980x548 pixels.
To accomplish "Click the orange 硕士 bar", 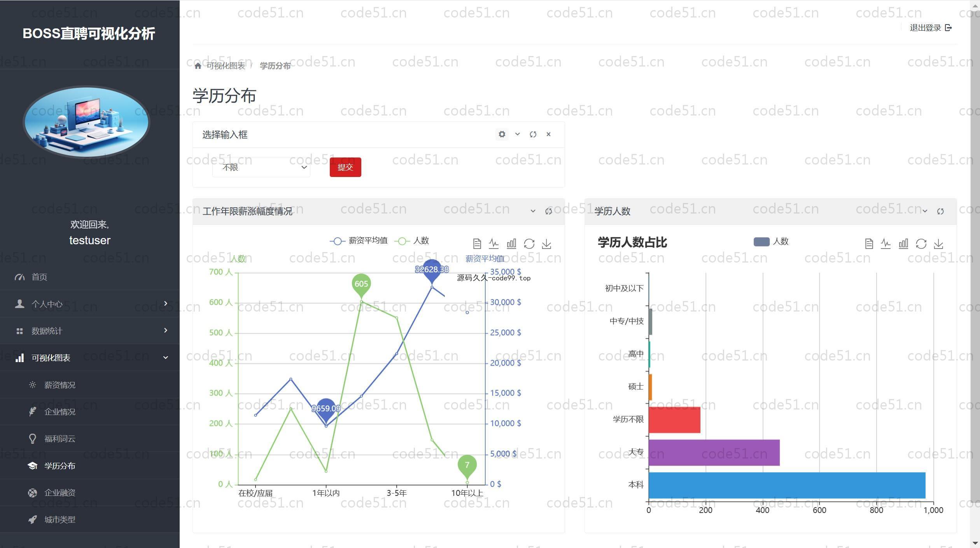I will [651, 387].
